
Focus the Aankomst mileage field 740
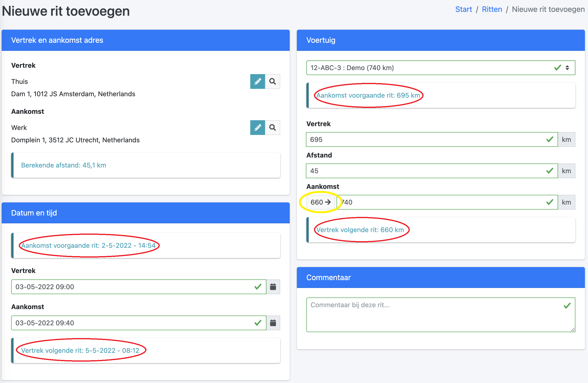[447, 202]
